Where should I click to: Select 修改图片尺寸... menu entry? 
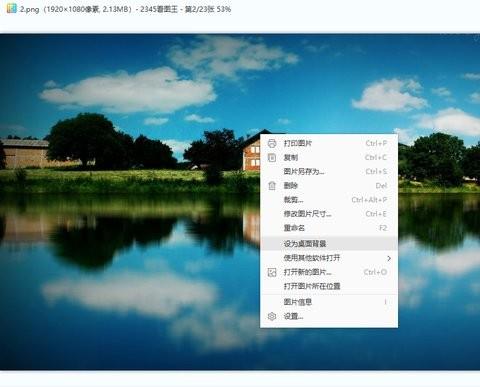tap(329, 214)
